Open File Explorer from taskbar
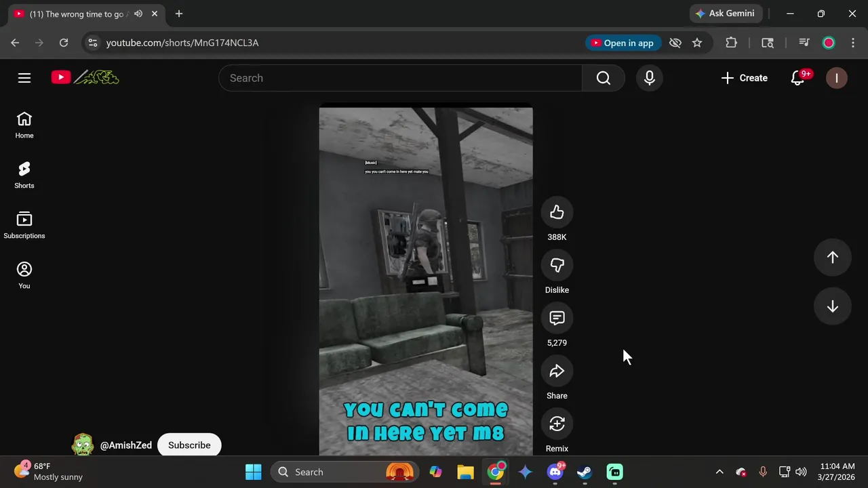Viewport: 868px width, 488px height. point(465,472)
